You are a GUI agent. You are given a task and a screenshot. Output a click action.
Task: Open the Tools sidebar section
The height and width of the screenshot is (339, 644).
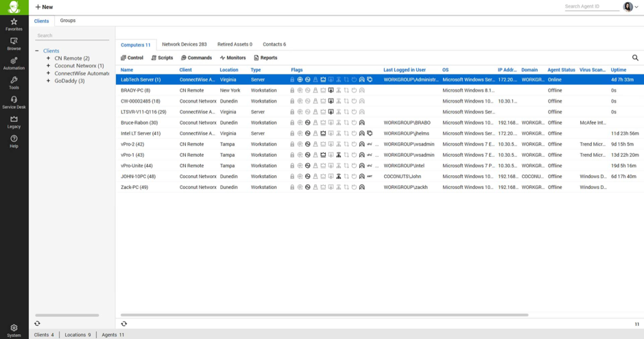14,83
